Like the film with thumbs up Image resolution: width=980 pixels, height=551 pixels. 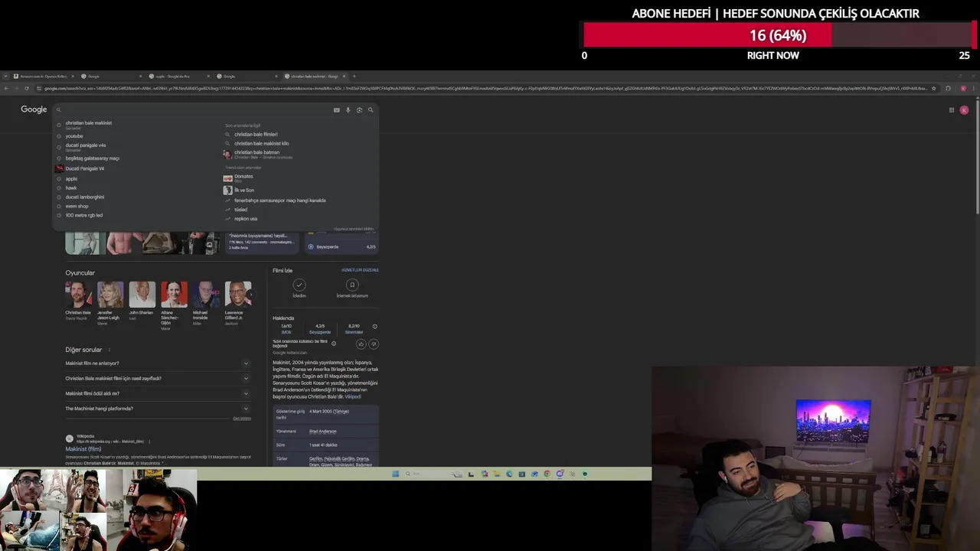[x=361, y=344]
